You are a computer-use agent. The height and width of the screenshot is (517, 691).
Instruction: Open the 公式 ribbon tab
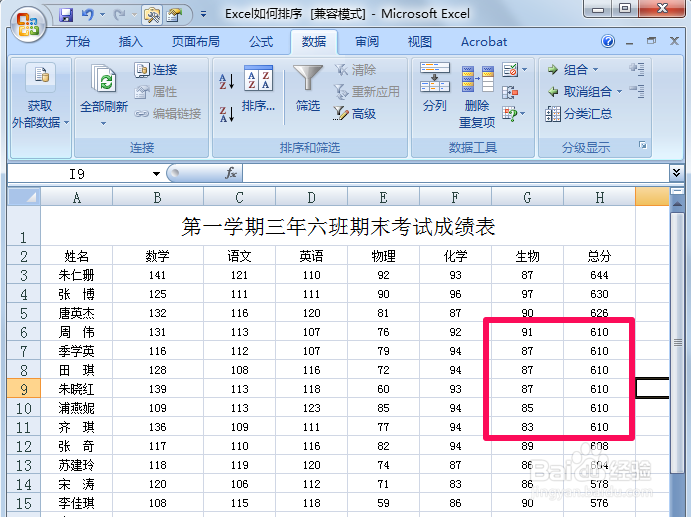point(261,42)
